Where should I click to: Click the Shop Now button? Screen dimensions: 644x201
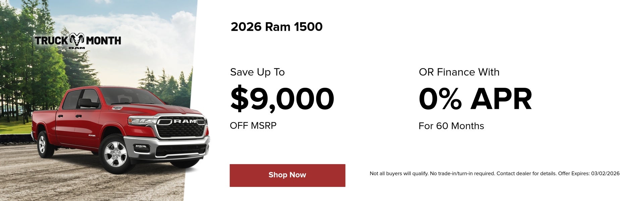287,175
